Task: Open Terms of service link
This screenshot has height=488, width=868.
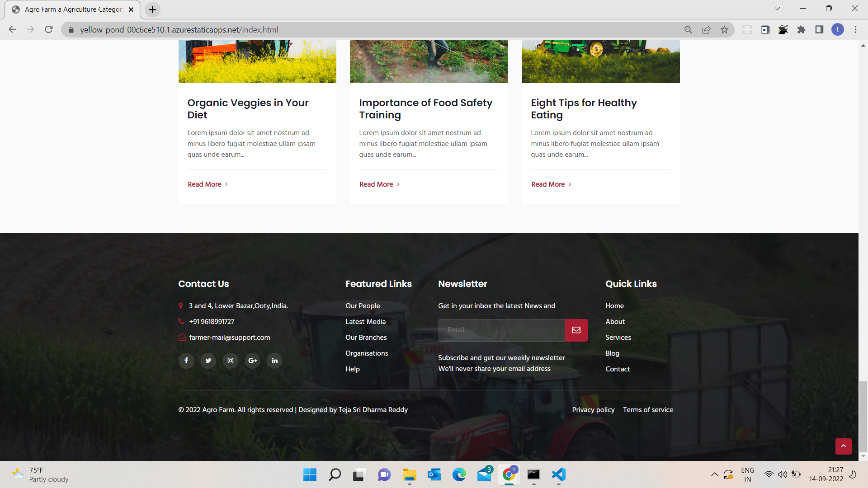Action: click(648, 410)
